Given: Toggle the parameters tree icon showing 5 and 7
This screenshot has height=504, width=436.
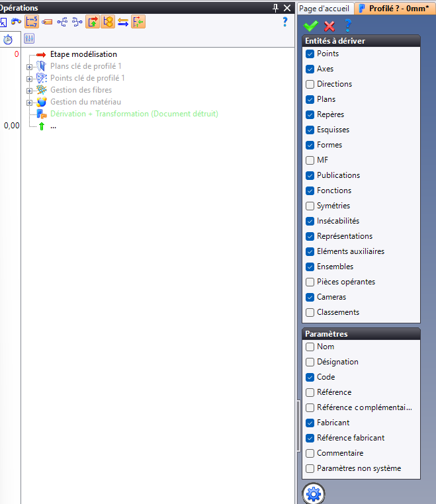Looking at the screenshot, I should tap(32, 22).
